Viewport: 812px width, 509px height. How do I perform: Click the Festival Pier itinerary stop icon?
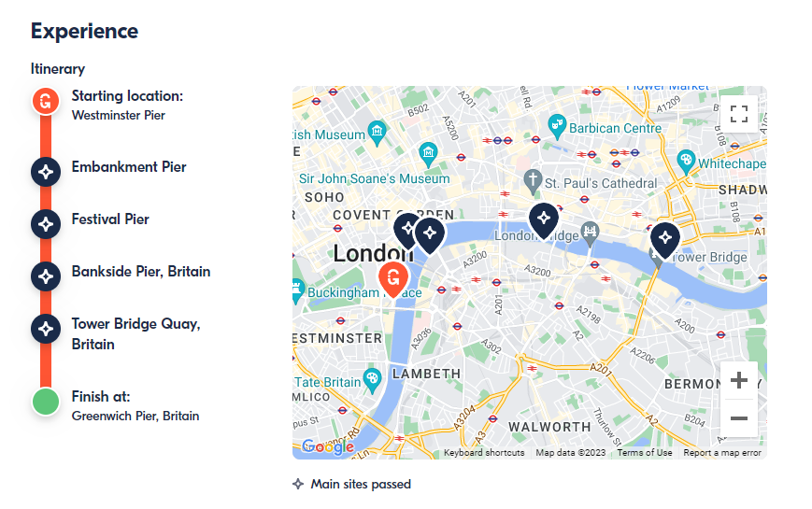[x=46, y=224]
